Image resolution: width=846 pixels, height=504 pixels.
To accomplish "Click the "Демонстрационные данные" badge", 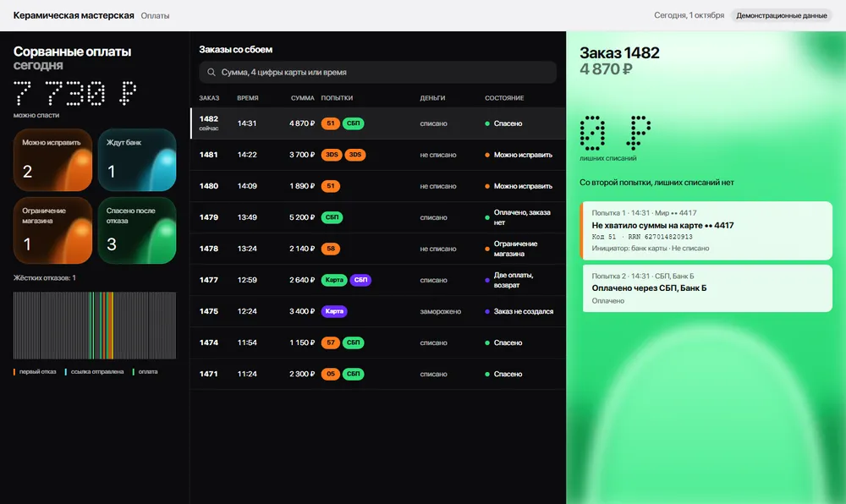I will coord(781,15).
